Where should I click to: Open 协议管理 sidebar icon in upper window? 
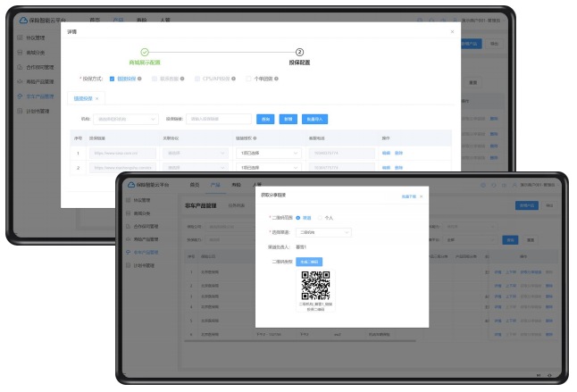click(20, 38)
